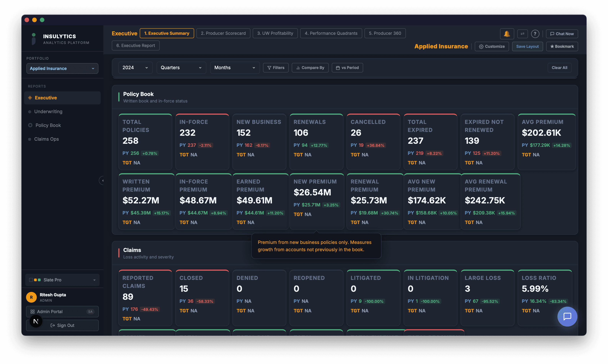Switch to 2. Producer Scorecard tab
Image resolution: width=608 pixels, height=364 pixels.
tap(223, 33)
